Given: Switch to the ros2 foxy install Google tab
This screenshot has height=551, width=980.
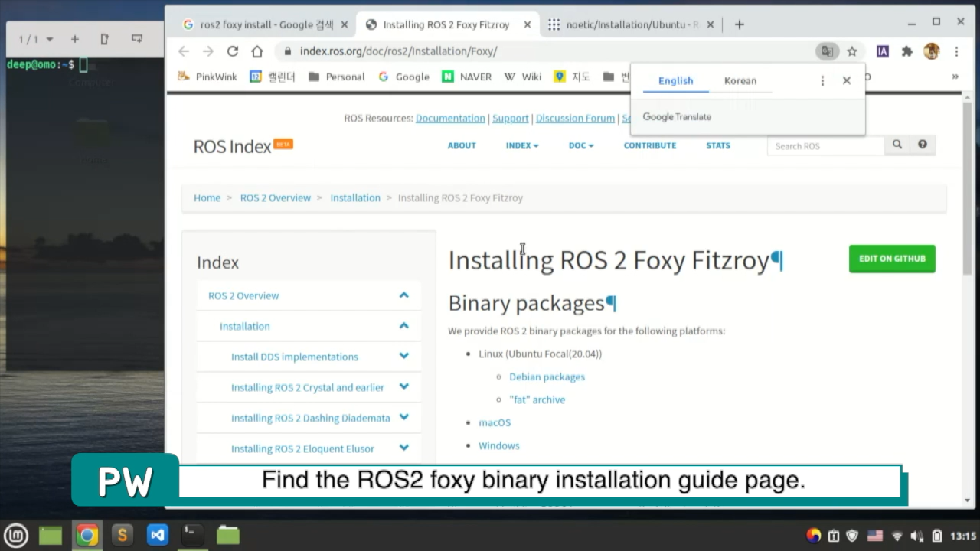Looking at the screenshot, I should pyautogui.click(x=266, y=24).
